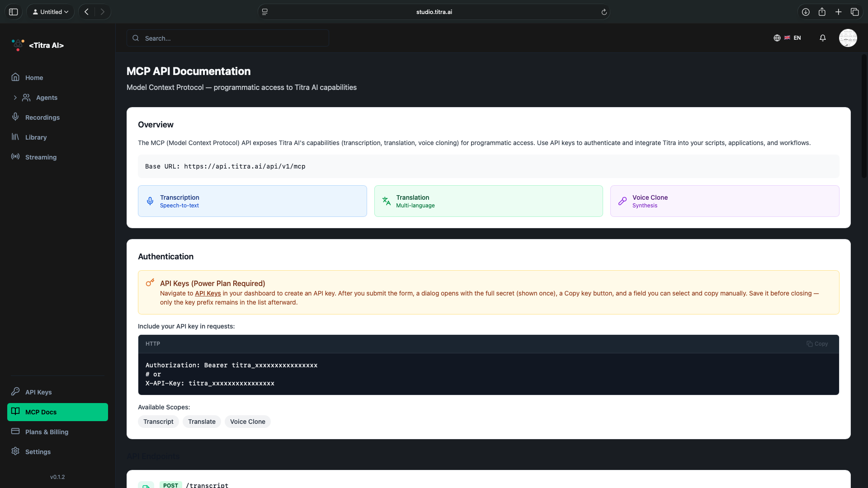The width and height of the screenshot is (868, 488).
Task: Click the Titra AI logo icon
Action: tap(18, 45)
